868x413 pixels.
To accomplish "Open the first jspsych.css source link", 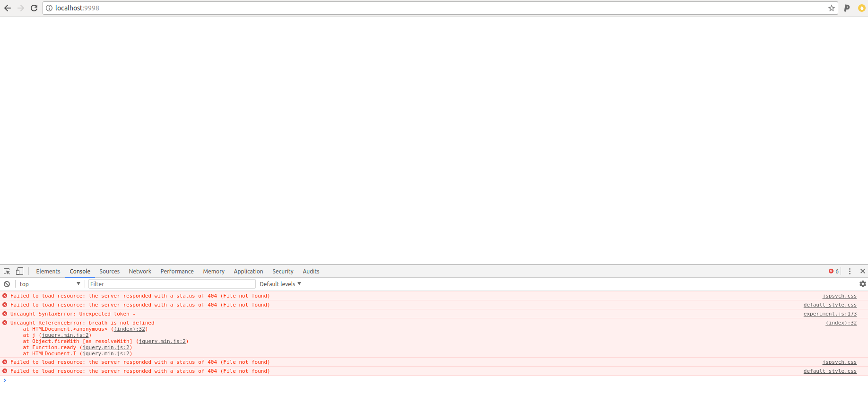I will pyautogui.click(x=839, y=296).
